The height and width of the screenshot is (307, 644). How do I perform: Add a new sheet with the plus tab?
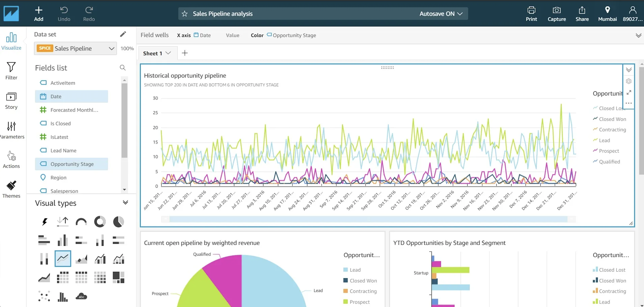185,53
